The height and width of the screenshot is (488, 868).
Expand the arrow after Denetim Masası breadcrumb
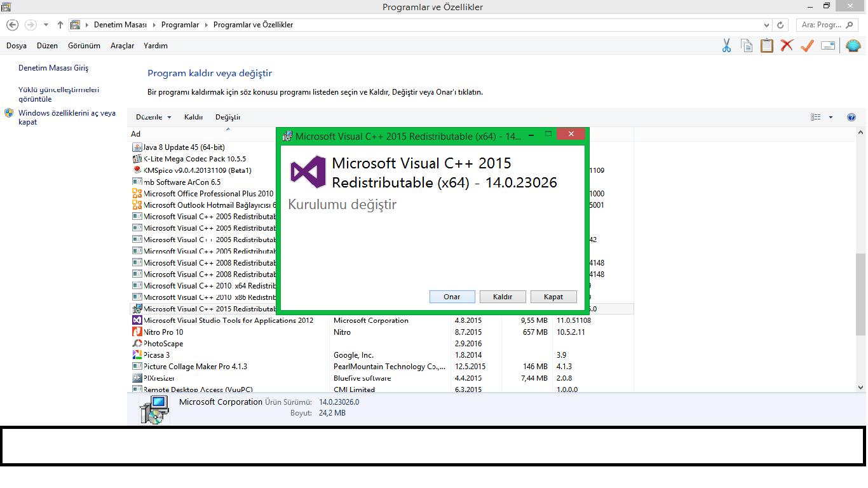pyautogui.click(x=153, y=25)
